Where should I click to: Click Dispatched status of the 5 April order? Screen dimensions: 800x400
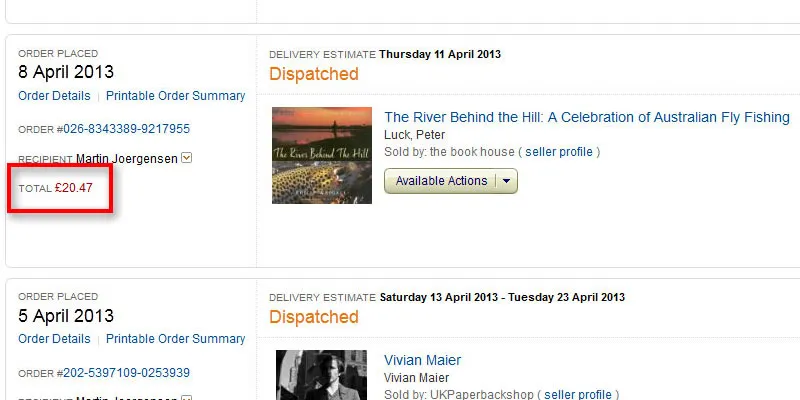coord(313,317)
